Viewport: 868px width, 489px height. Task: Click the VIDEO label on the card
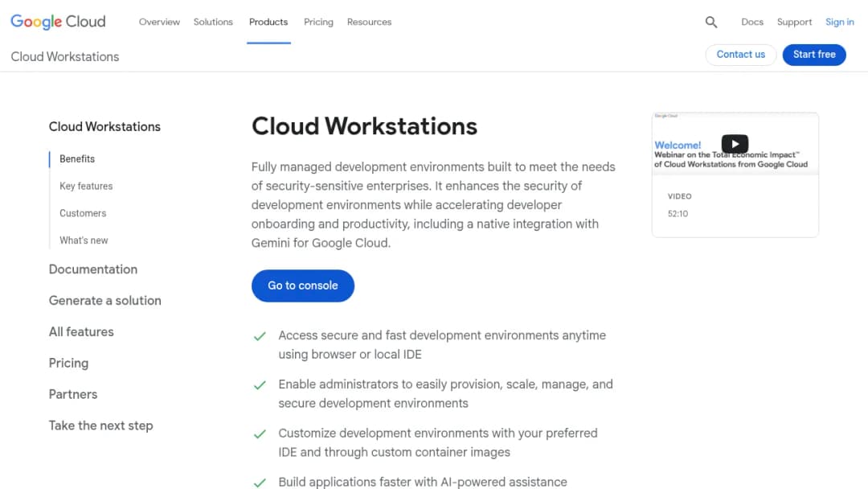click(679, 196)
